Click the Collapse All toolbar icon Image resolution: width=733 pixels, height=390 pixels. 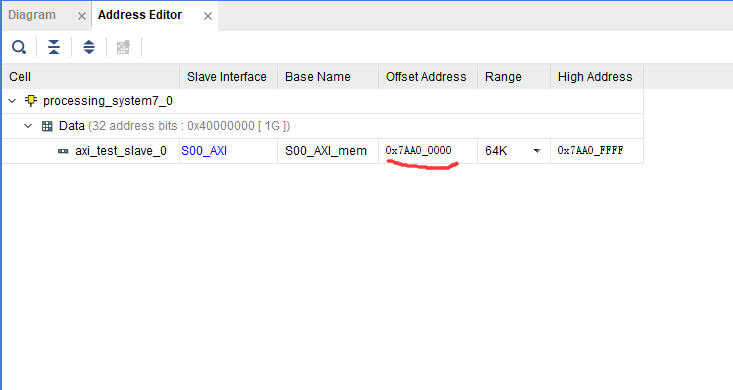[54, 47]
